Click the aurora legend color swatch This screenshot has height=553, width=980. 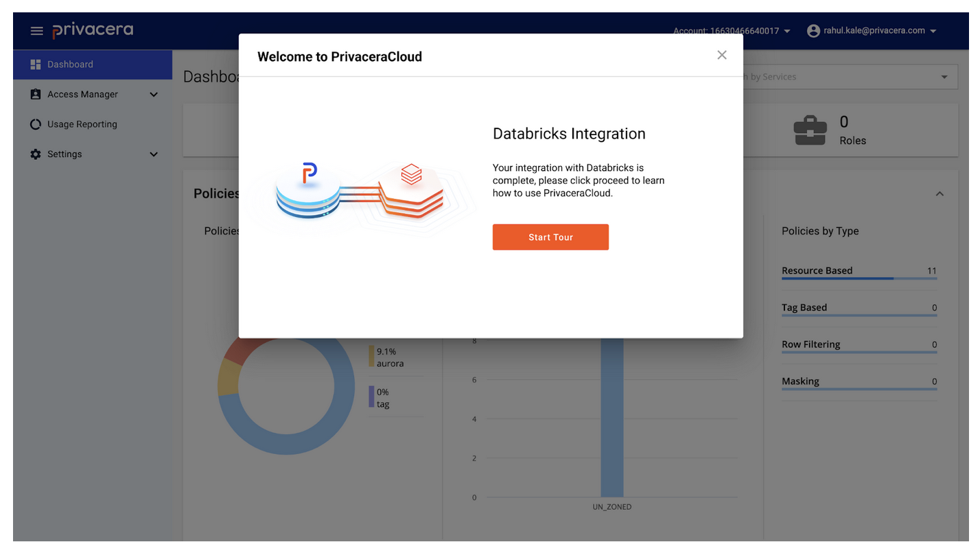372,357
